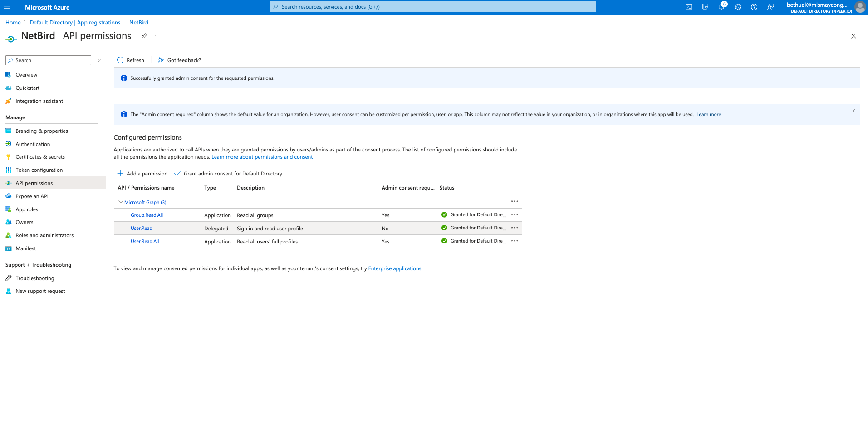Click inside the sidebar Search field
This screenshot has height=433, width=868.
pyautogui.click(x=48, y=60)
